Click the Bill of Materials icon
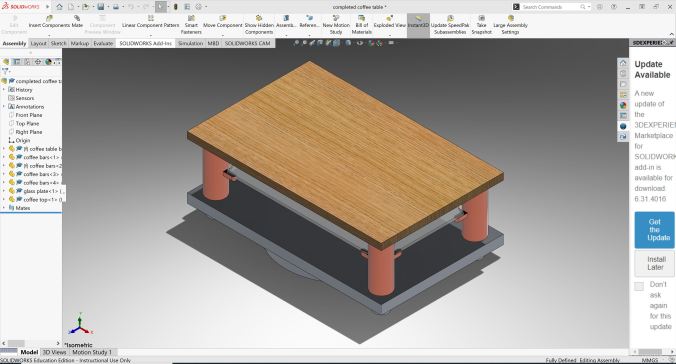Viewport: 676px width, 364px height. coord(361,18)
